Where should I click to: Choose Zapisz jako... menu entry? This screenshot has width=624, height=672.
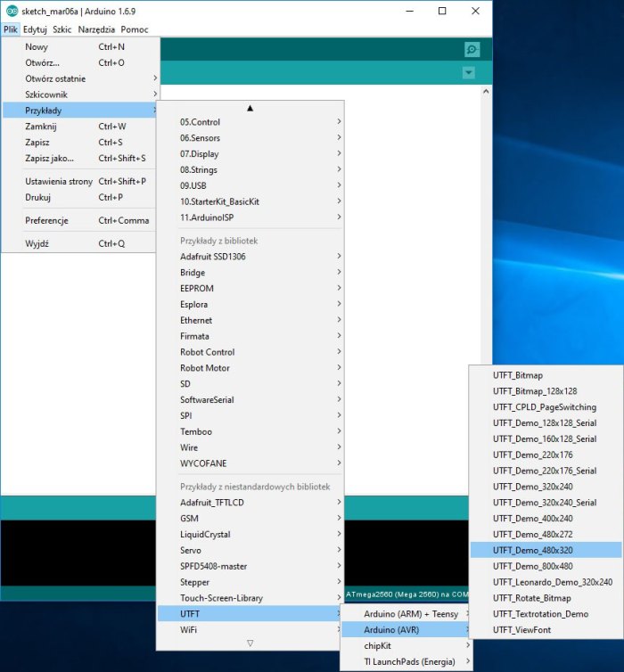tap(79, 158)
